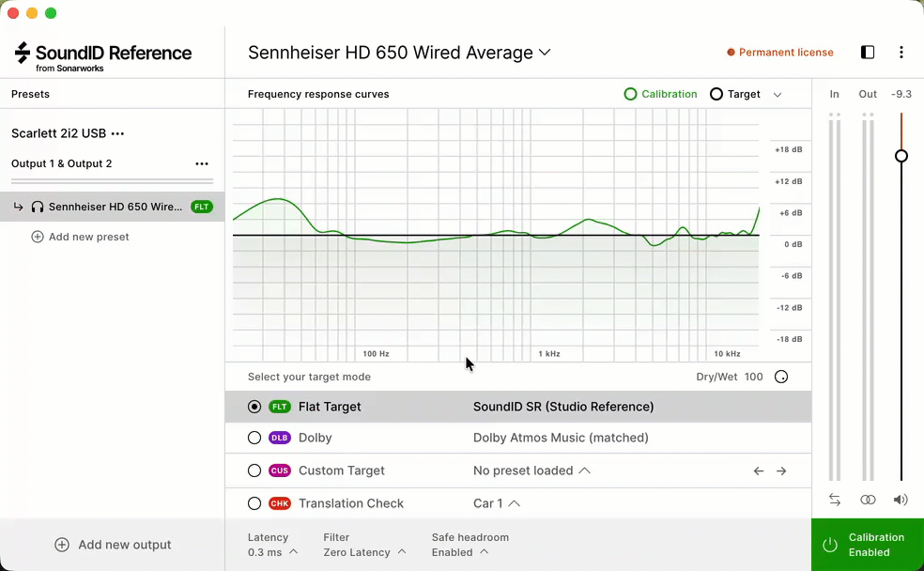Click the headphone icon on the Sennheiser preset
This screenshot has width=924, height=571.
click(38, 207)
